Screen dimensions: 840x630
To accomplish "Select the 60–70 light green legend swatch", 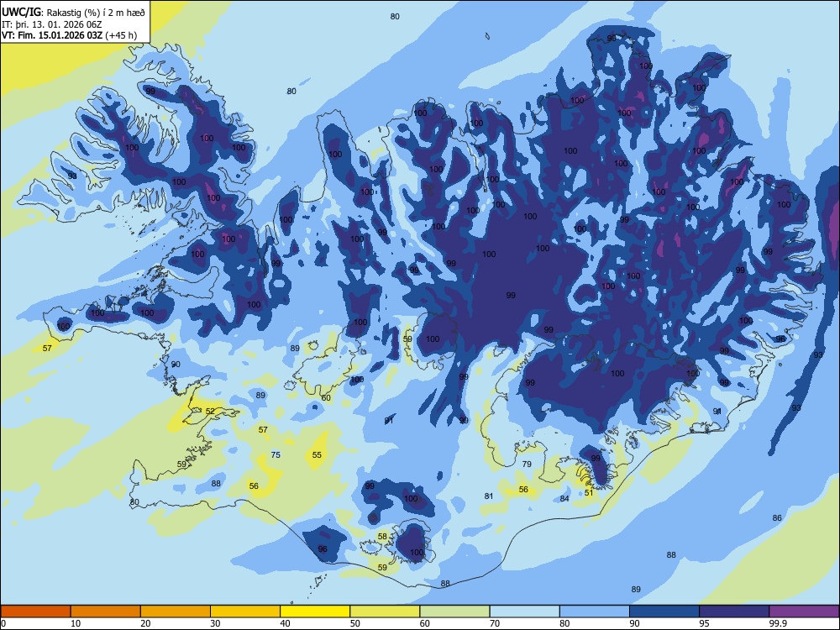I will [454, 612].
